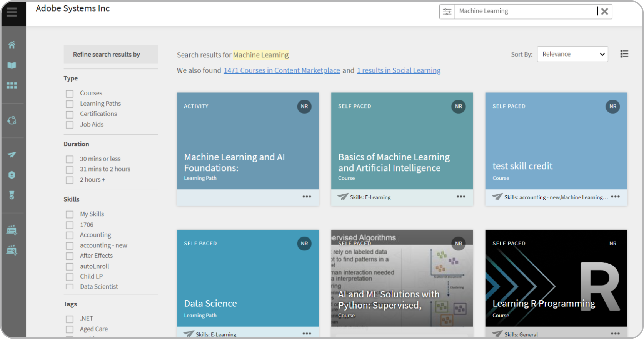Image resolution: width=644 pixels, height=339 pixels.
Task: Open the Sort By Relevance dropdown
Action: pyautogui.click(x=572, y=54)
